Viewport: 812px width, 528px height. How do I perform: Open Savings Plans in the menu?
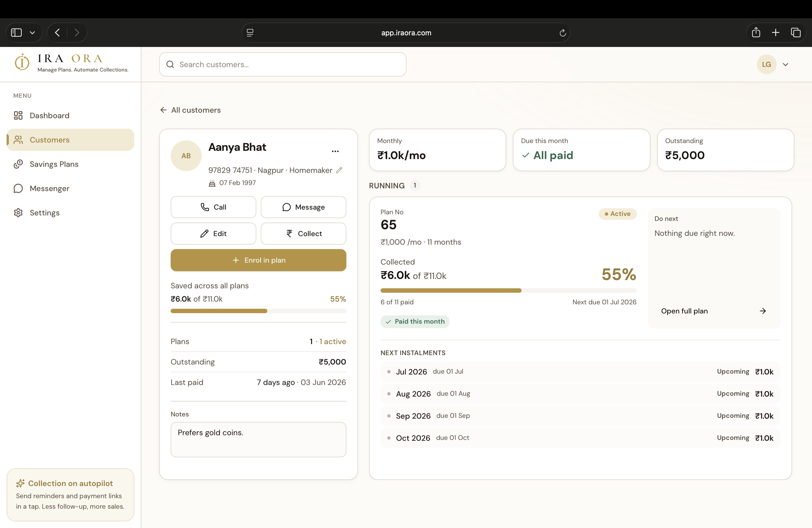(70, 164)
